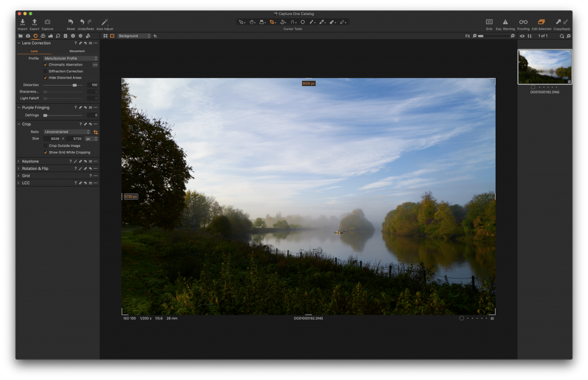This screenshot has width=588, height=380.
Task: Tick the selection box under the browser thumbnail
Action: tap(533, 87)
